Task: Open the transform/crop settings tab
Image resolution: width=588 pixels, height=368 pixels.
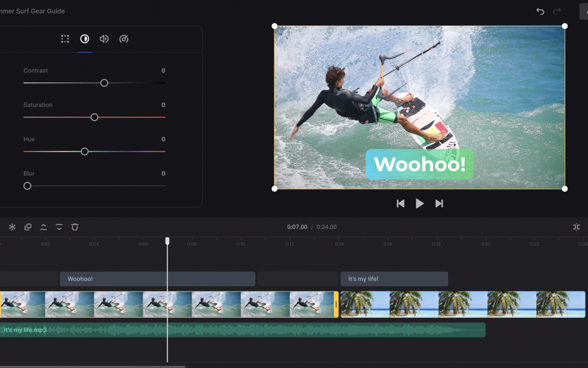Action: coord(65,39)
